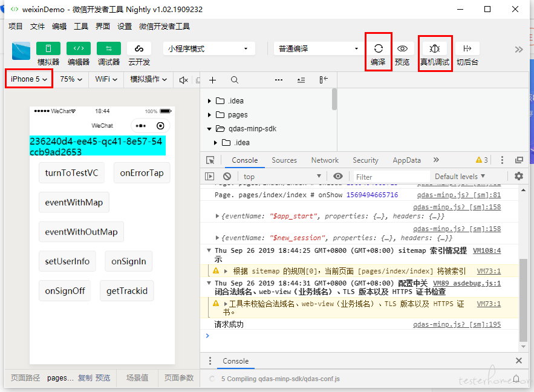Expand the nested .idea folder under qdas-minp-sdk
The image size is (534, 392).
tap(215, 143)
